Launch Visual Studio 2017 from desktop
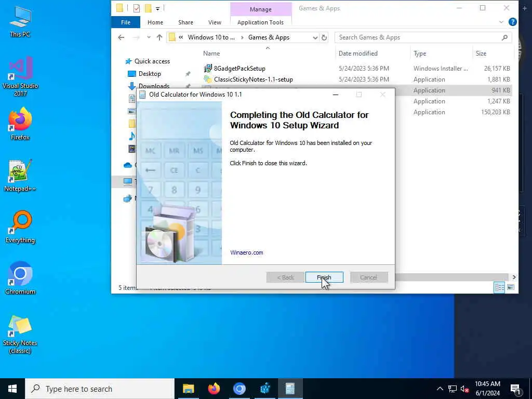Viewport: 532px width, 399px height. coord(20,77)
